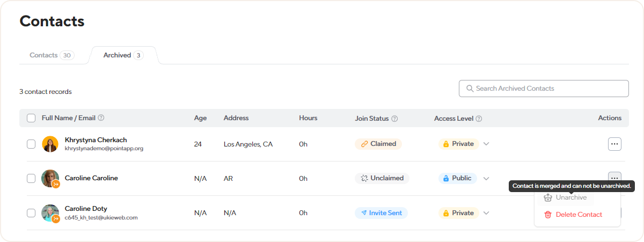Expand Private access dropdown for Khrystyna
The width and height of the screenshot is (644, 242).
click(486, 144)
